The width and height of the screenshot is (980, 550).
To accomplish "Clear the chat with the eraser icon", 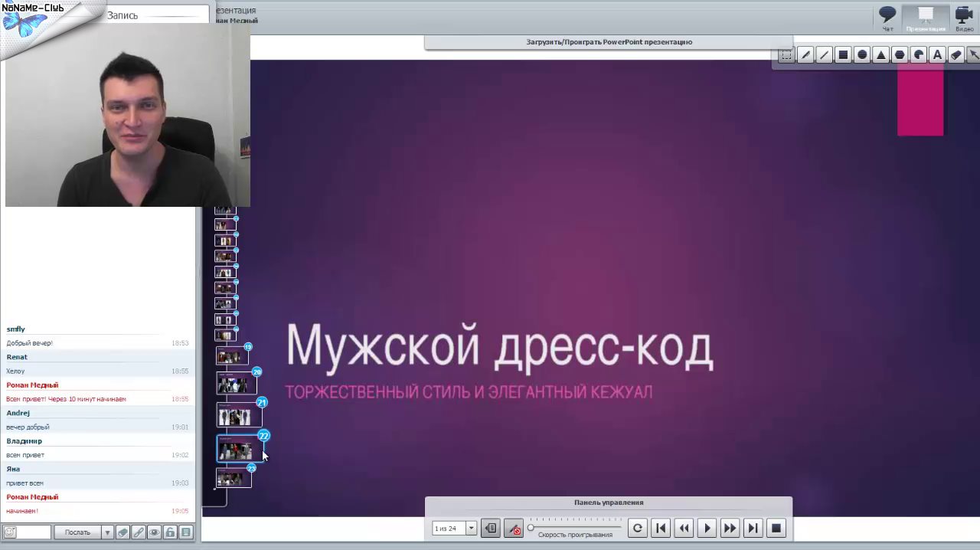I will coord(122,532).
